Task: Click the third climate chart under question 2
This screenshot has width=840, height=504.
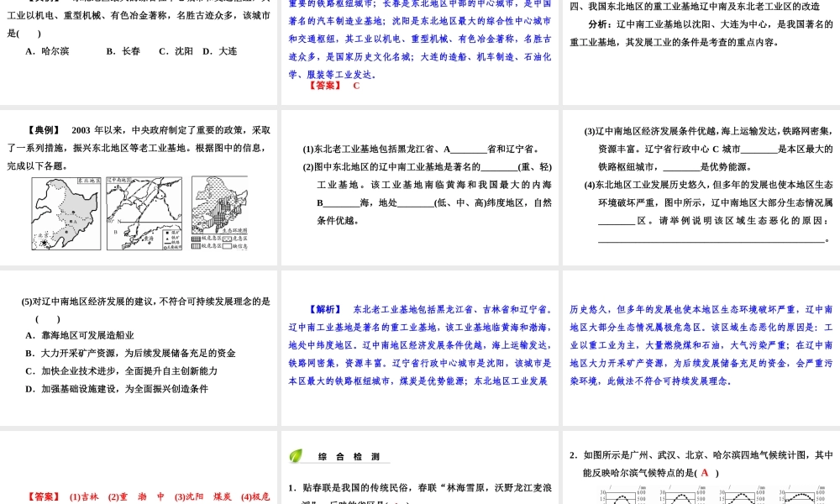Action: (x=743, y=495)
